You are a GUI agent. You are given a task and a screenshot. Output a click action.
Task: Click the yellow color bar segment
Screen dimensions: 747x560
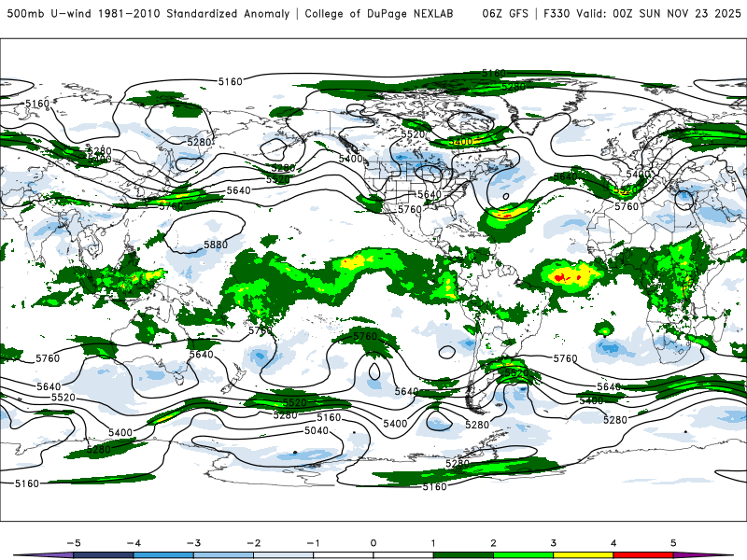583,555
